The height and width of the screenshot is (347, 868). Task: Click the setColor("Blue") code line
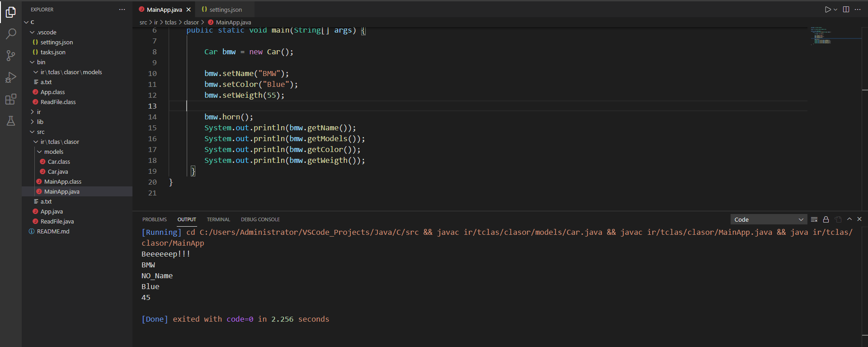(x=251, y=84)
